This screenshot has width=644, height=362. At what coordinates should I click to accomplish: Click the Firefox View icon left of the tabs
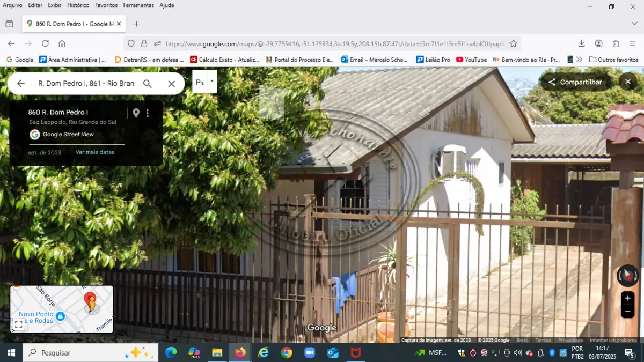coord(9,24)
